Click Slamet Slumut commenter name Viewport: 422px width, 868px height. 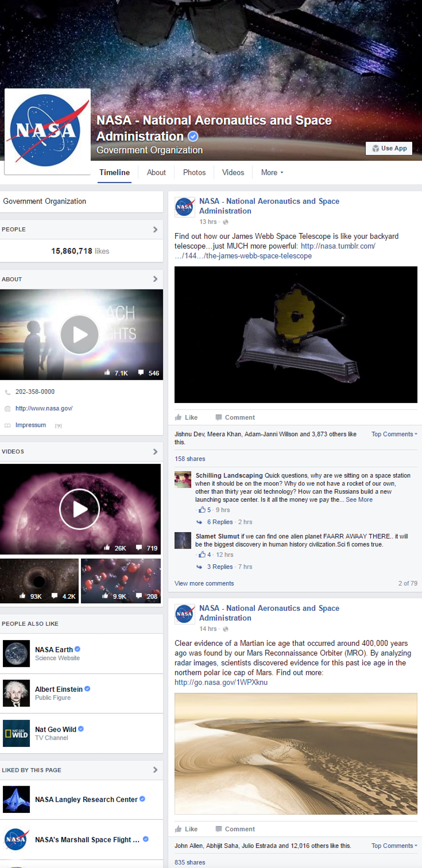pos(217,536)
